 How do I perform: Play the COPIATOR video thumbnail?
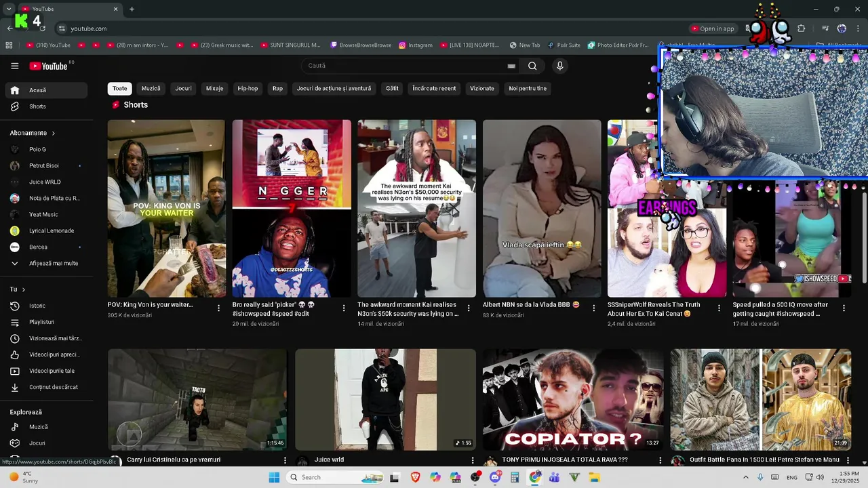point(573,400)
